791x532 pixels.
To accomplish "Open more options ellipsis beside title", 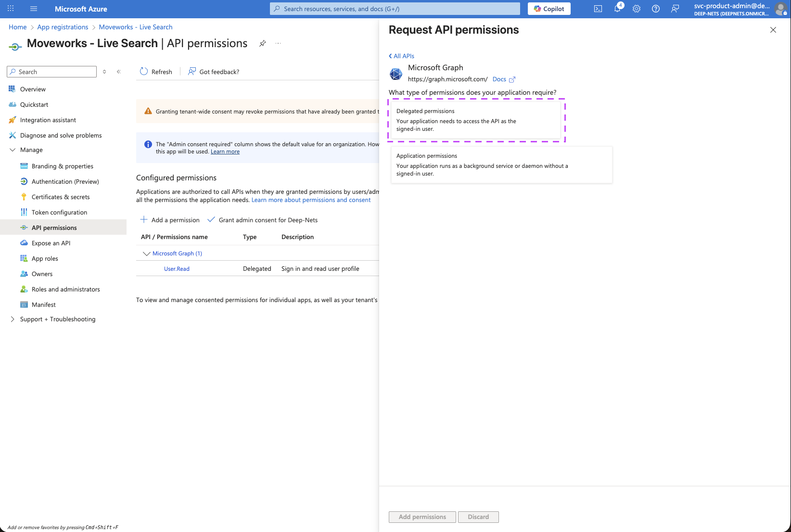I will (278, 43).
